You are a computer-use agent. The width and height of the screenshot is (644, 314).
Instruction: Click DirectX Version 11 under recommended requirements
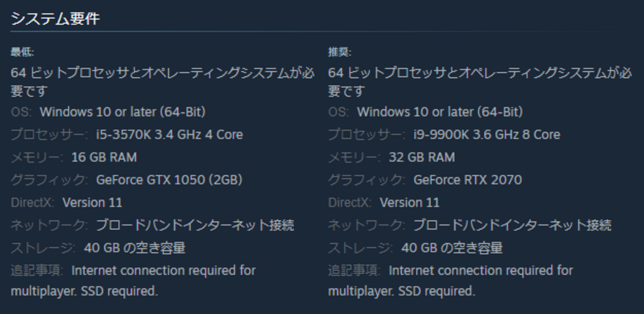click(410, 203)
